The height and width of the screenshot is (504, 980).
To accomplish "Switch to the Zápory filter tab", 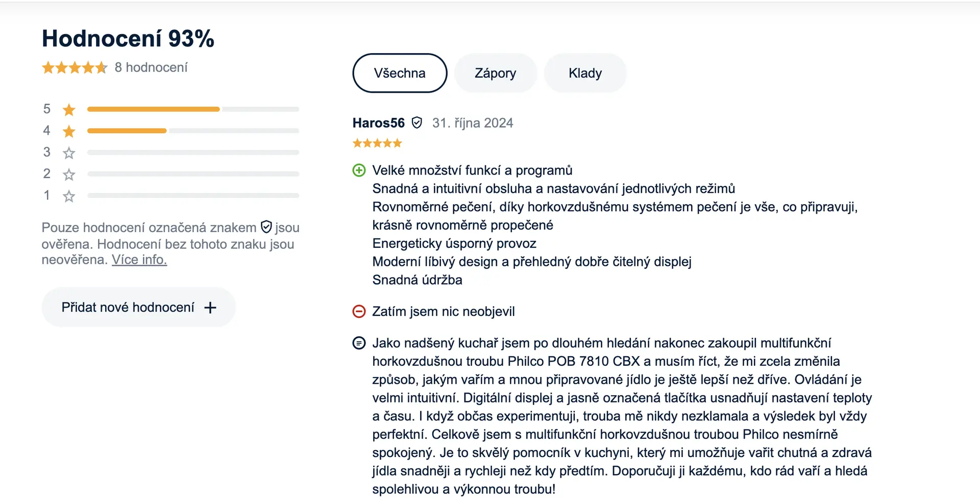I will click(x=495, y=73).
